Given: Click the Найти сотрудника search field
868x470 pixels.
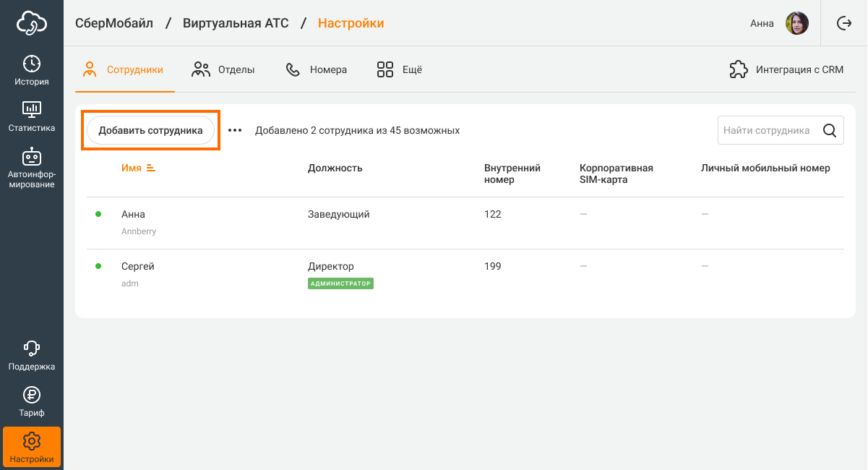Looking at the screenshot, I should click(x=768, y=131).
